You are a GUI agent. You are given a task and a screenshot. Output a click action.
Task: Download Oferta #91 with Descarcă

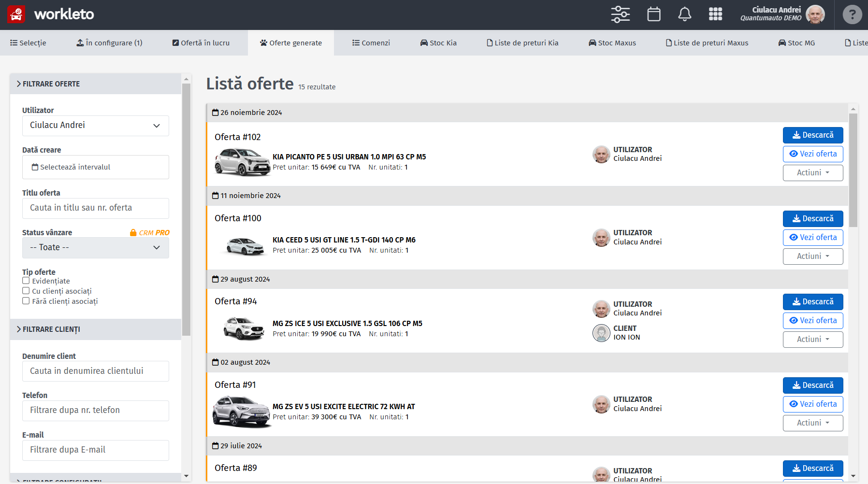pos(813,385)
